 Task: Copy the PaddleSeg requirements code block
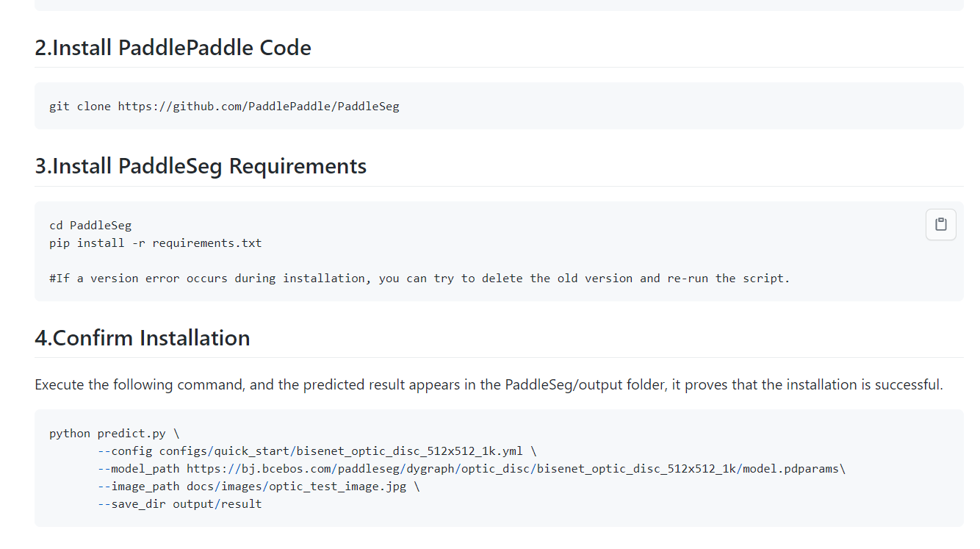(940, 225)
